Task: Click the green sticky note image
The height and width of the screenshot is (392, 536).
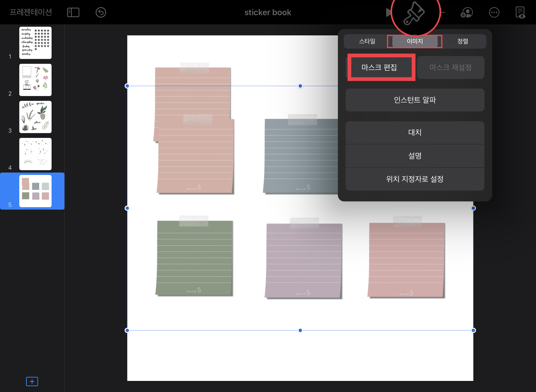Action: tap(194, 258)
